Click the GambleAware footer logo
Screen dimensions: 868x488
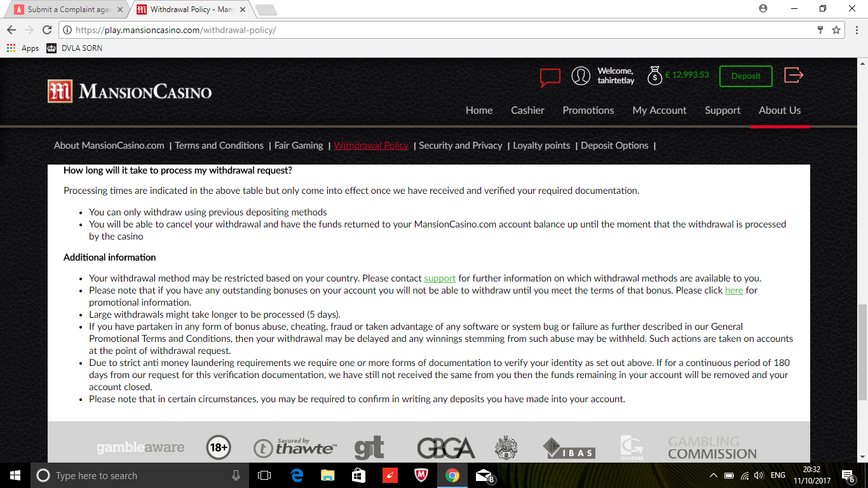[x=140, y=448]
